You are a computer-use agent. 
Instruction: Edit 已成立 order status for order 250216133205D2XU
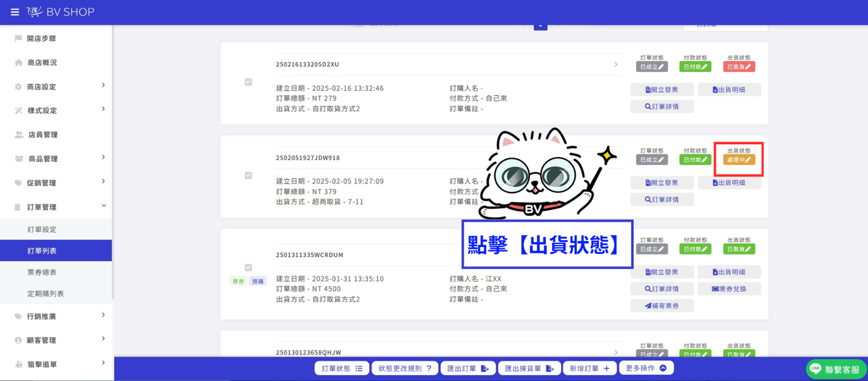pos(652,67)
